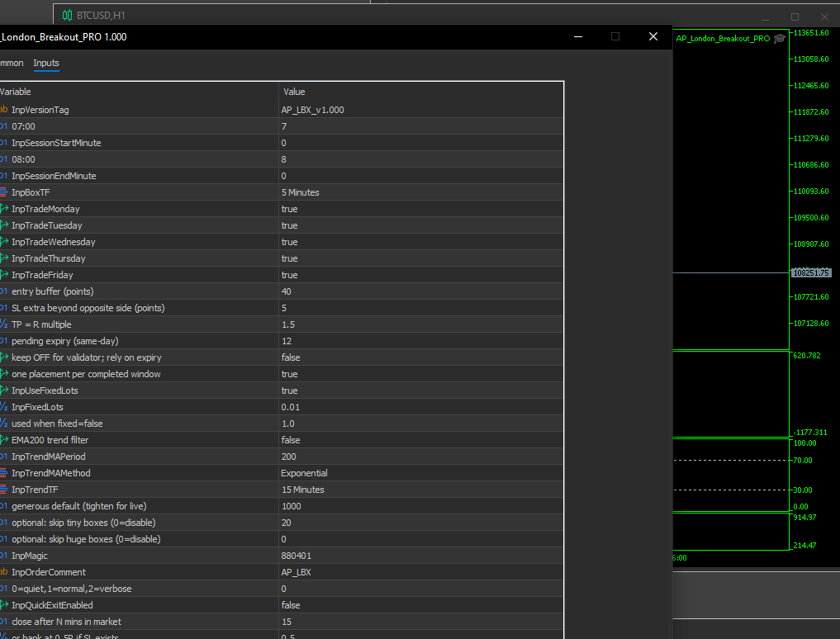The image size is (840, 639).
Task: Click the boolean icon beside InpTradeMonday
Action: tap(6, 209)
